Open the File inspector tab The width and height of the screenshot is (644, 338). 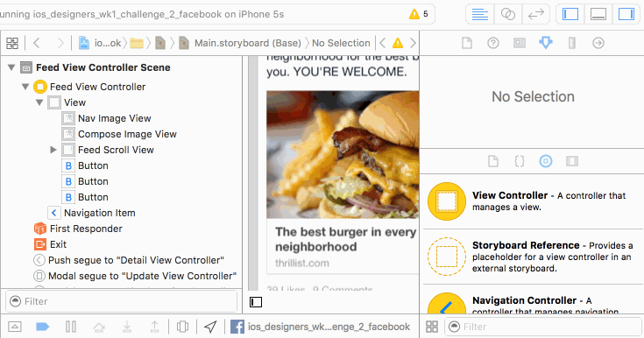pos(467,43)
